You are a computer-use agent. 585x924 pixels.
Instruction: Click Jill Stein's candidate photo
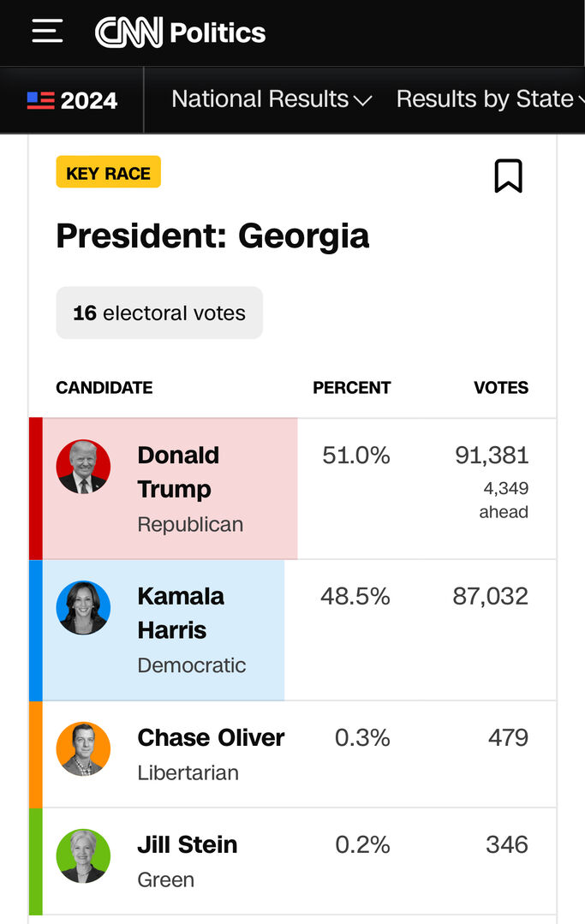click(x=83, y=855)
